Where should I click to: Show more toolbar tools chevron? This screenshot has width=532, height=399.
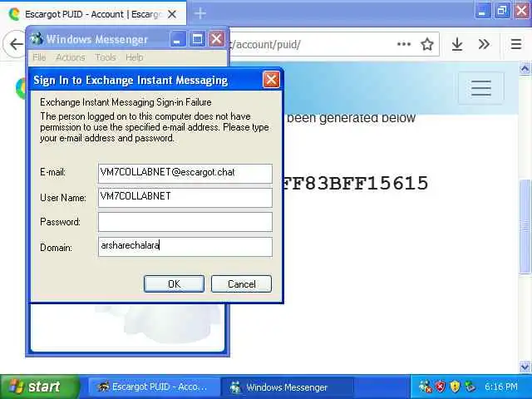(484, 44)
